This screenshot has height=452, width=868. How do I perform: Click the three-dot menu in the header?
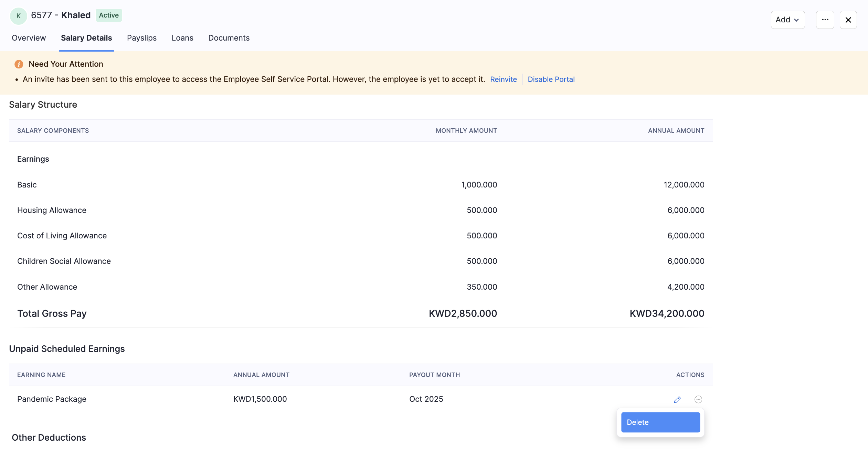pyautogui.click(x=825, y=20)
